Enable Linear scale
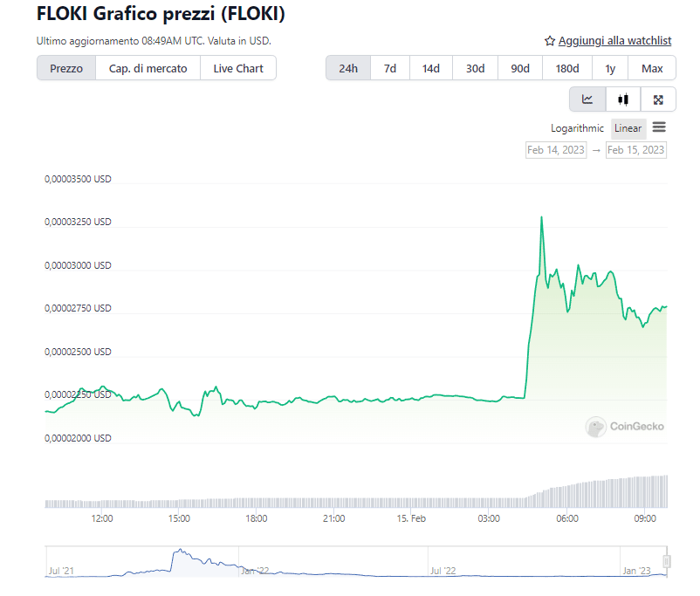Viewport: 700px width, 596px height. (x=628, y=128)
